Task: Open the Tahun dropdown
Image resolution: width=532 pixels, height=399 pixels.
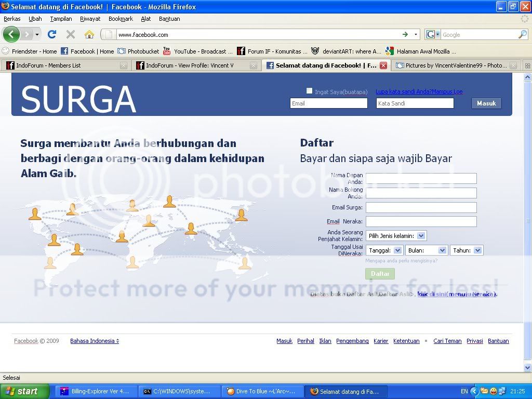Action: [467, 250]
